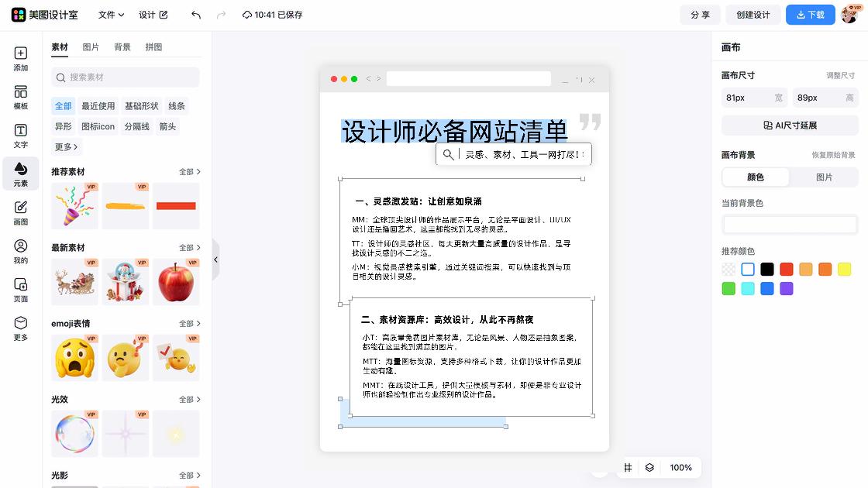Open the 文件 dropdown menu
The image size is (868, 488).
[x=110, y=14]
